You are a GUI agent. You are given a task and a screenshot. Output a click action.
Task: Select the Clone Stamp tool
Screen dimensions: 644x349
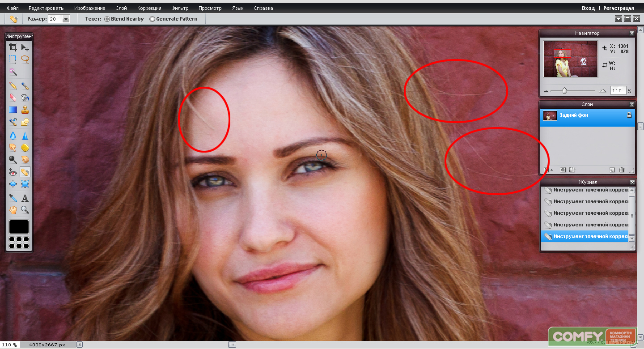click(25, 109)
